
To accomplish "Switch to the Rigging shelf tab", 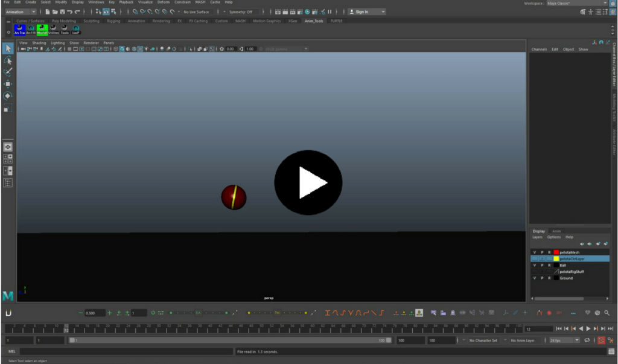I will 113,20.
